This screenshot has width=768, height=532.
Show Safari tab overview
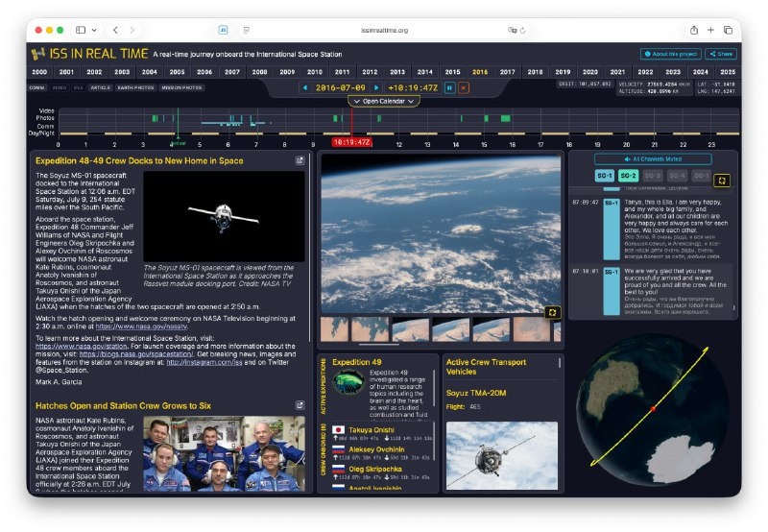click(728, 30)
